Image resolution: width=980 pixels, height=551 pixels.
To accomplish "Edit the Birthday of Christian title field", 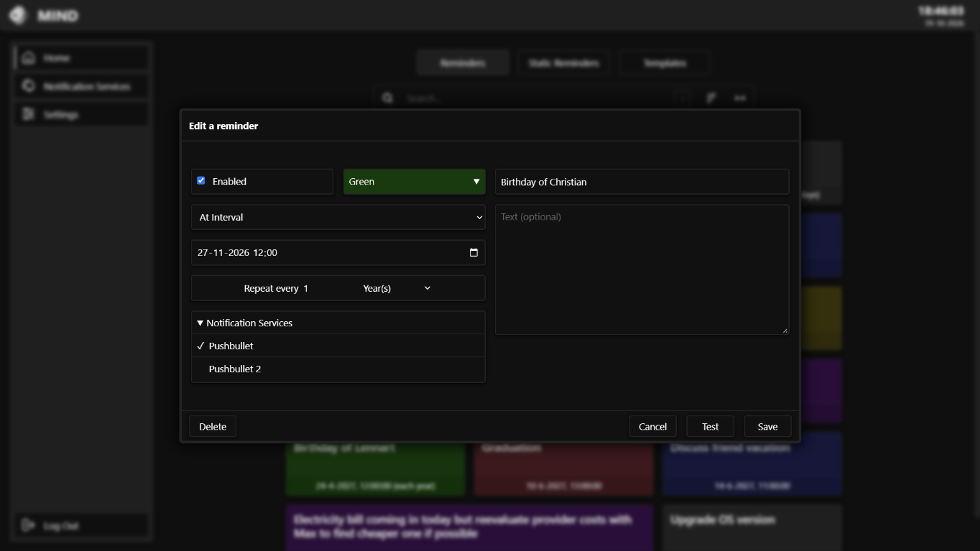I will click(642, 182).
